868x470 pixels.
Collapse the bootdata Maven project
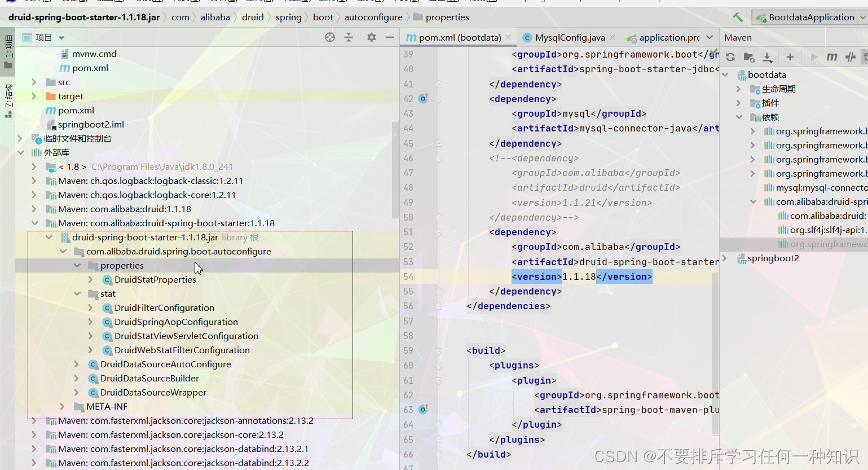[725, 74]
